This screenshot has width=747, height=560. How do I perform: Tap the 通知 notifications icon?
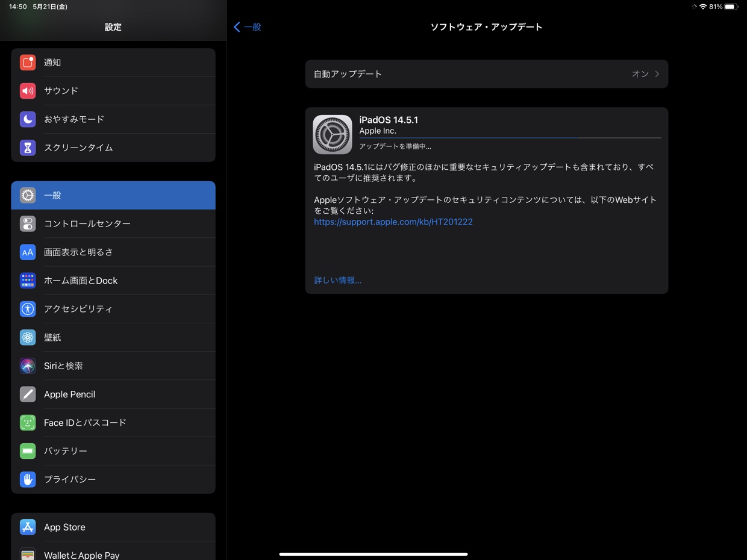click(x=28, y=63)
